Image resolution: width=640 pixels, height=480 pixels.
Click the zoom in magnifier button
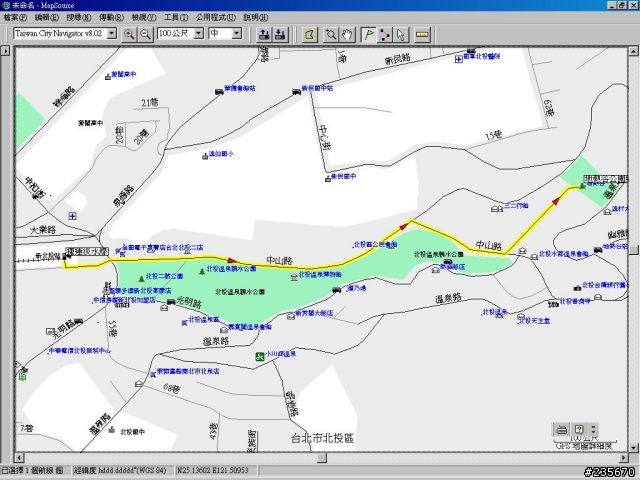(x=129, y=34)
